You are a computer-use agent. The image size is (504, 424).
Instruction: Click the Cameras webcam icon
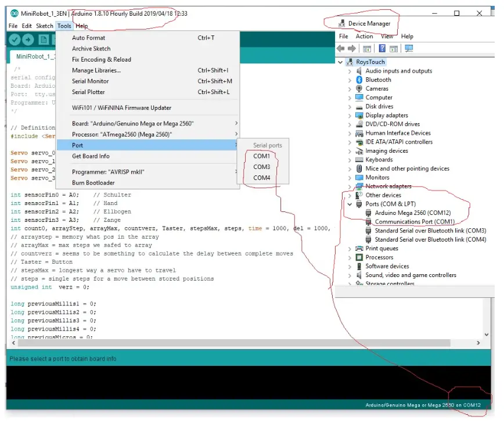pos(359,88)
